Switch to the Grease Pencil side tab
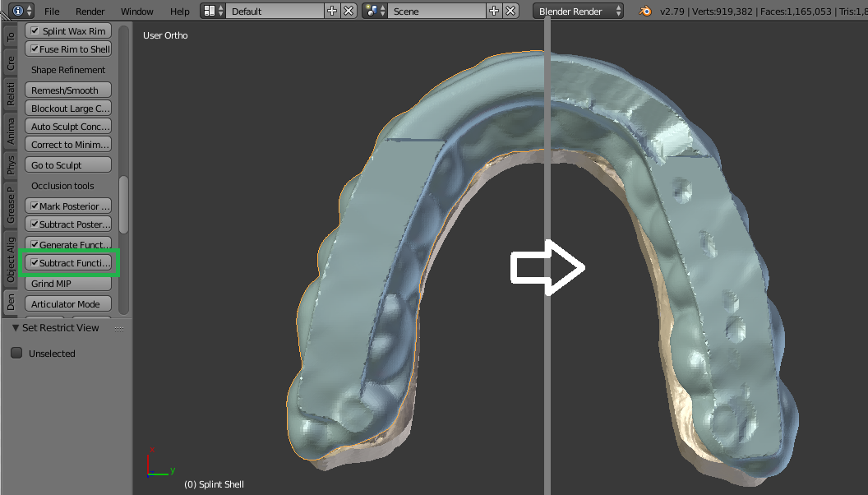Viewport: 868px width, 495px height. pos(10,204)
